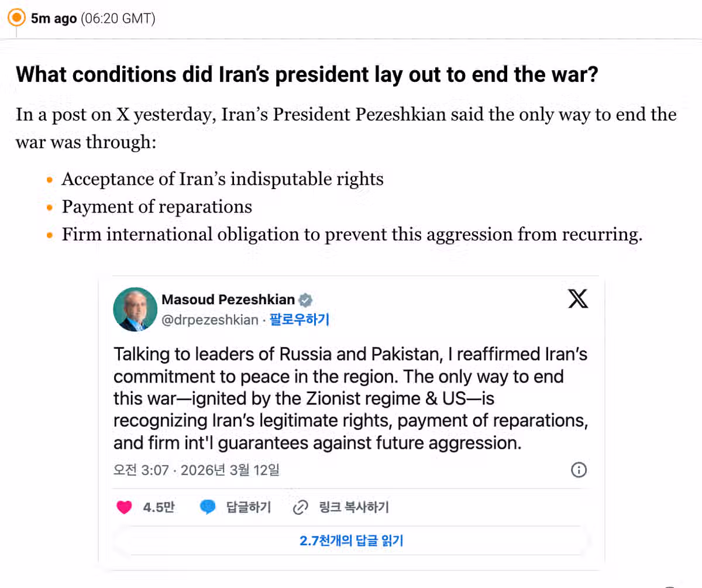Click the Masoud Pezeshkian display name
Image resolution: width=702 pixels, height=588 pixels.
tap(228, 300)
